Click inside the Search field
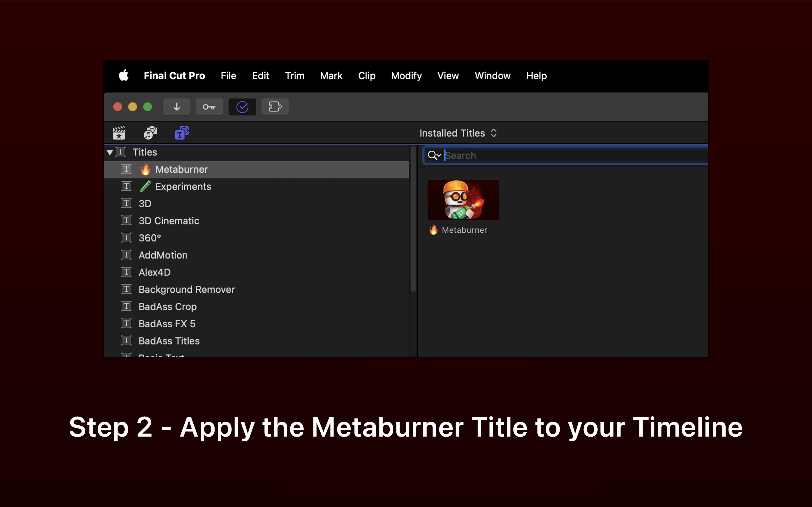 (x=570, y=155)
